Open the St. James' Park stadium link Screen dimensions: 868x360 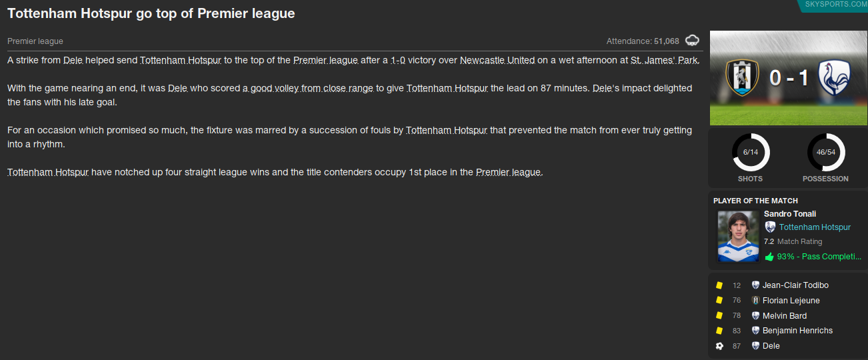click(x=664, y=60)
